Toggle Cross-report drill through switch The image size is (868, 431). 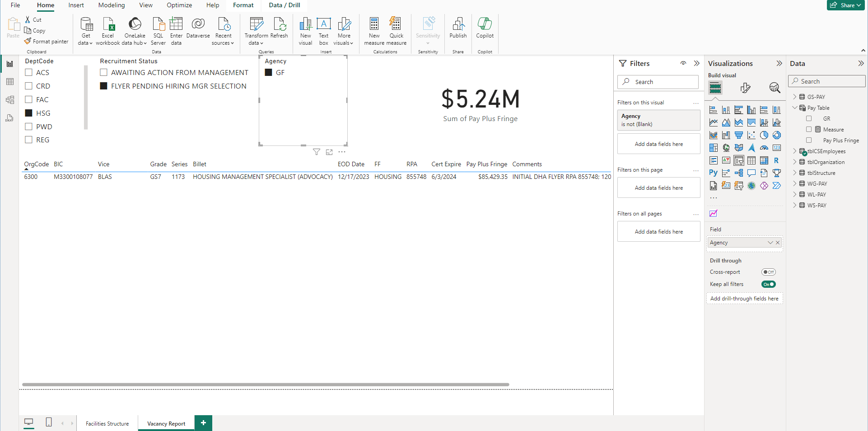pyautogui.click(x=768, y=272)
